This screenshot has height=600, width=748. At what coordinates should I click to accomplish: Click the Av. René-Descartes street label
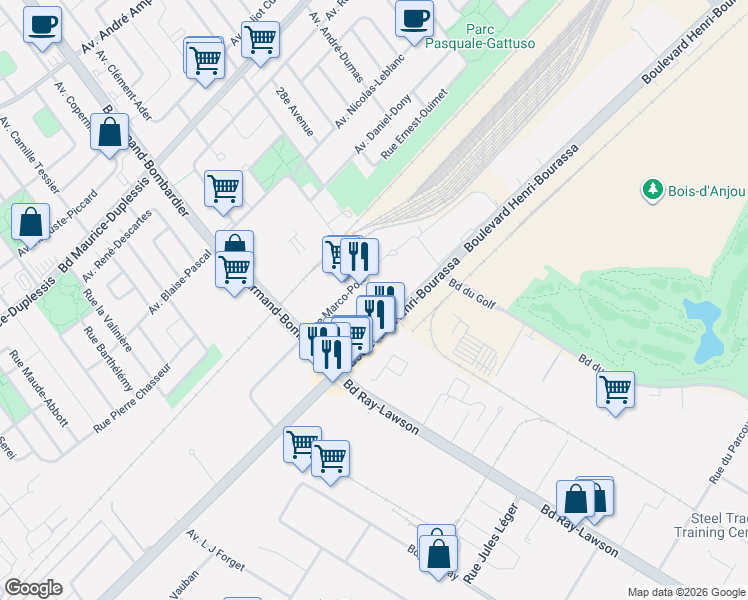[117, 246]
